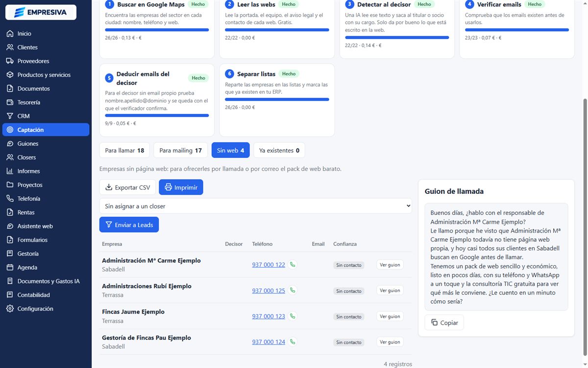Select the Sin web tab
The width and height of the screenshot is (588, 368).
point(230,150)
